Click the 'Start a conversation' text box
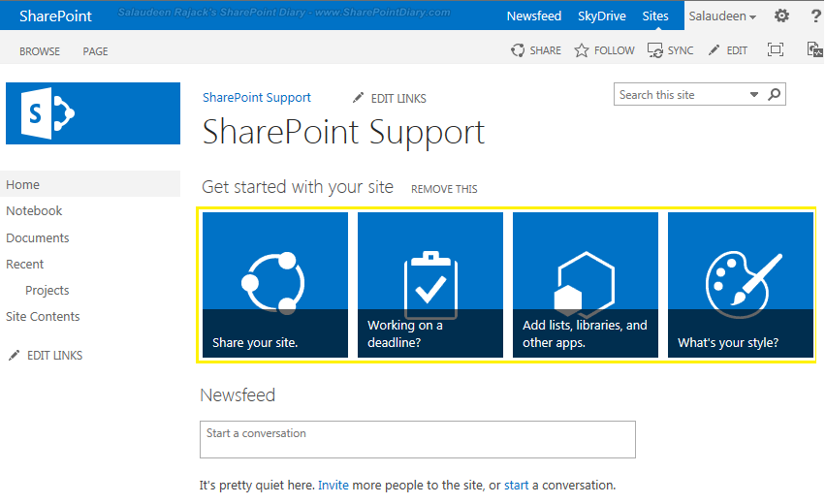This screenshot has height=504, width=826. point(418,439)
